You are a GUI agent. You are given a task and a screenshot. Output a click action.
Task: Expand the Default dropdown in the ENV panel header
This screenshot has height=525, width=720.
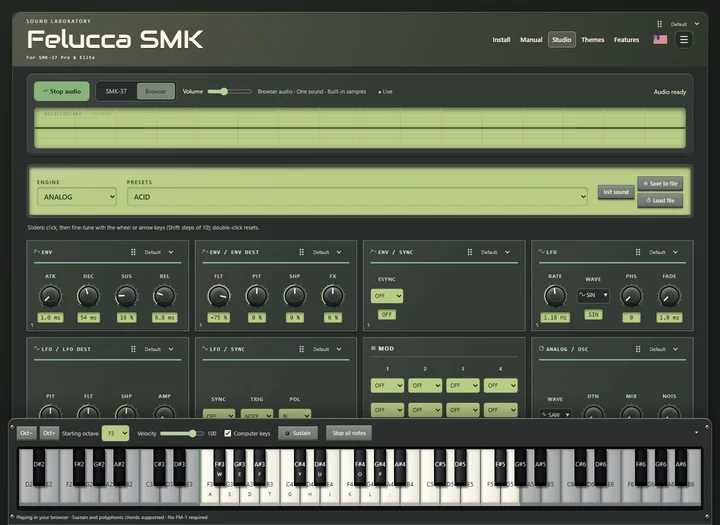coord(159,252)
